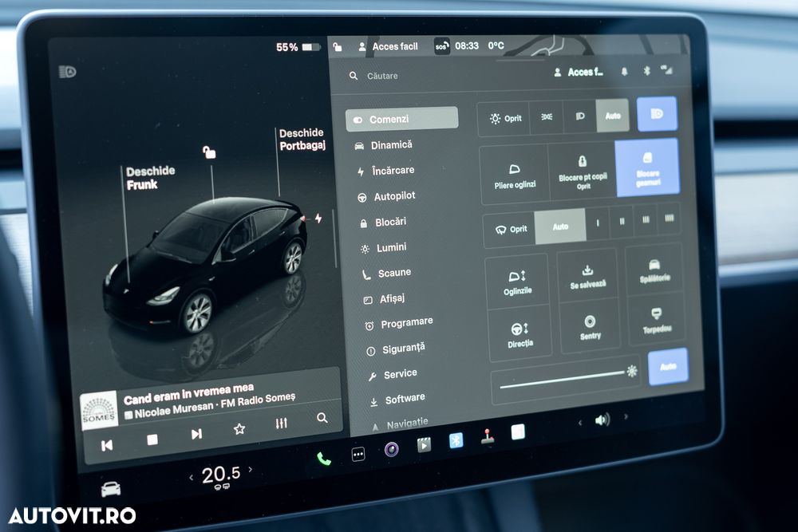Viewport: 798px width, 532px height.
Task: Open the Autopilot settings tab
Action: point(387,196)
